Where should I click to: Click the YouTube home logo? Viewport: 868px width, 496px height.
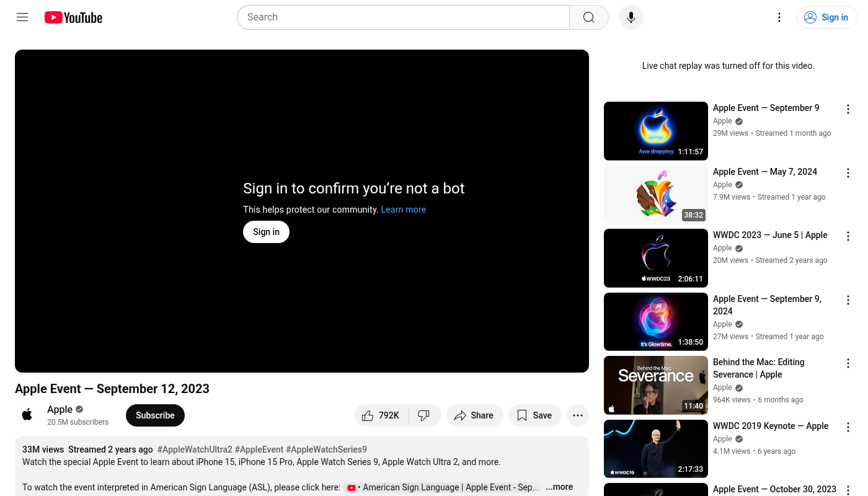tap(73, 17)
